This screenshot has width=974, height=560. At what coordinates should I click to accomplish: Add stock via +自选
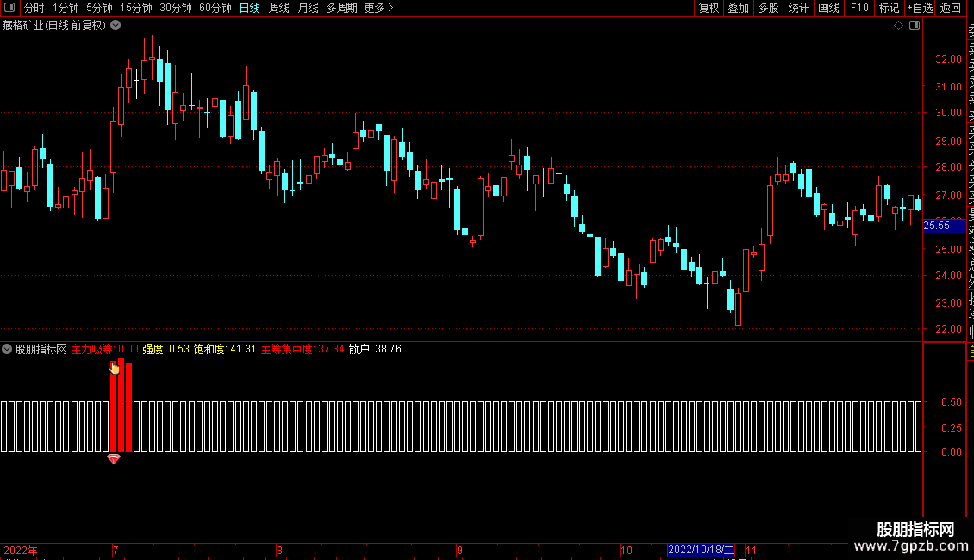(x=920, y=8)
